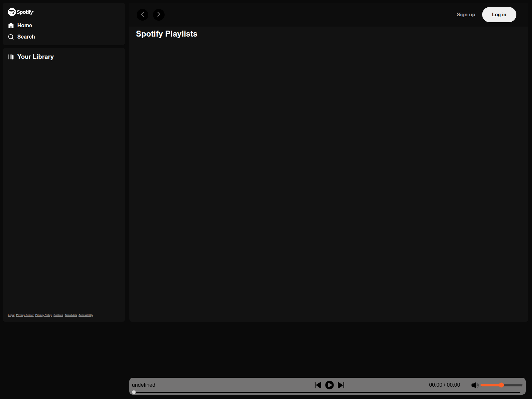The height and width of the screenshot is (399, 532).
Task: Click the 00:00 / 00:00 time display
Action: tap(445, 385)
